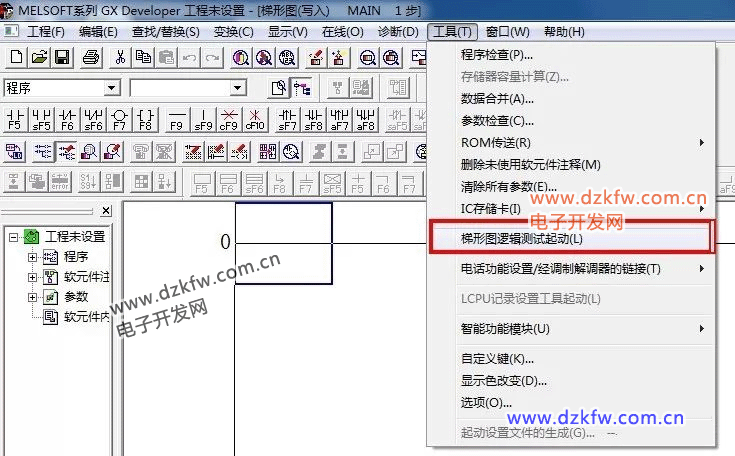Viewport: 735px width, 456px height.
Task: Insert output coil with F7 icon
Action: pos(120,120)
